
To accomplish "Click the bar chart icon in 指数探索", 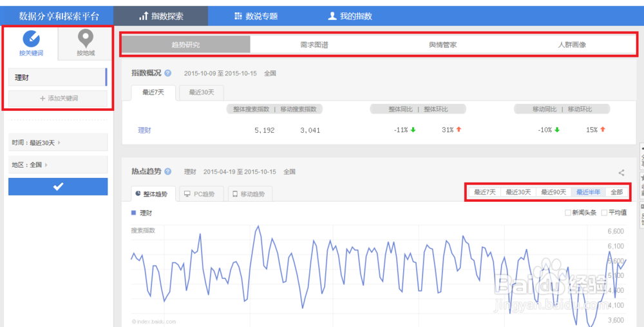I will tap(144, 16).
